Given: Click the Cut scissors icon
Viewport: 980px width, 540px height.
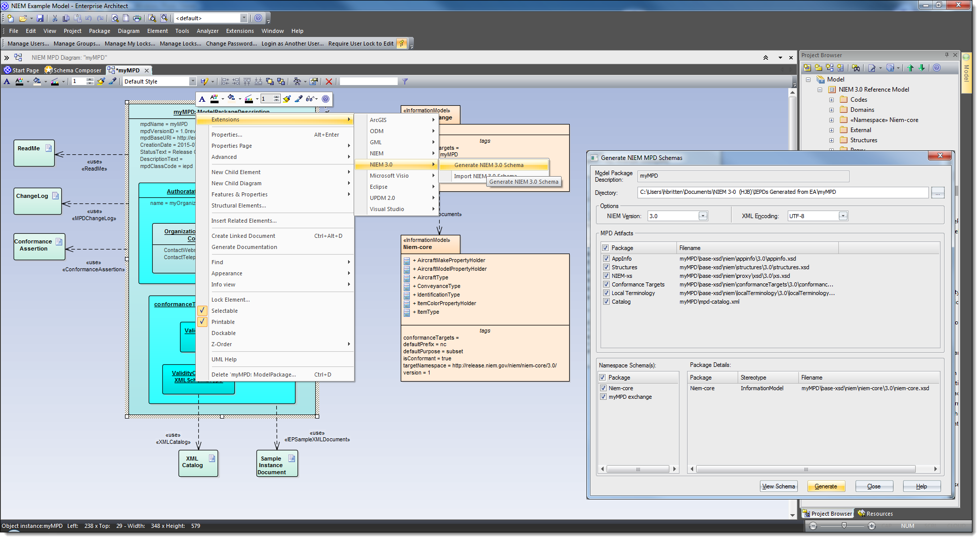Looking at the screenshot, I should (55, 18).
